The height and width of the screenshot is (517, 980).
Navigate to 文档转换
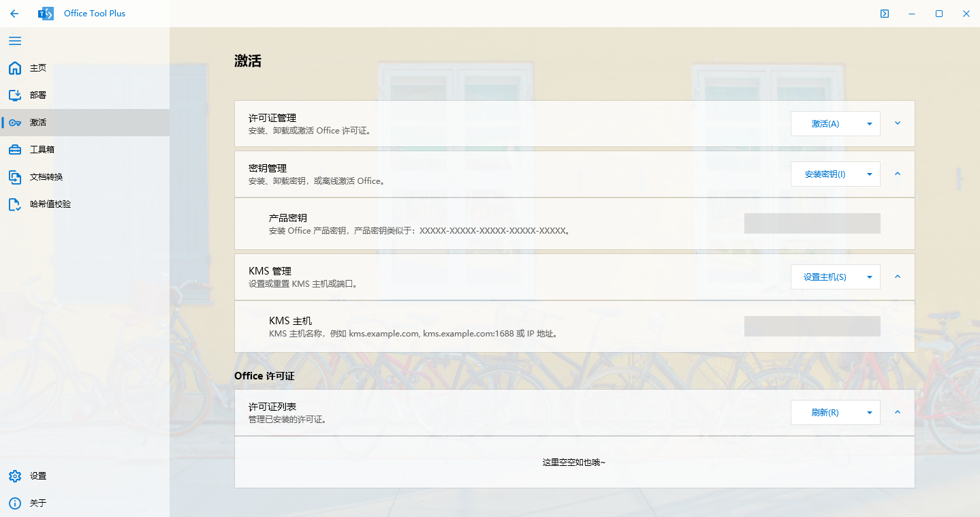point(84,177)
